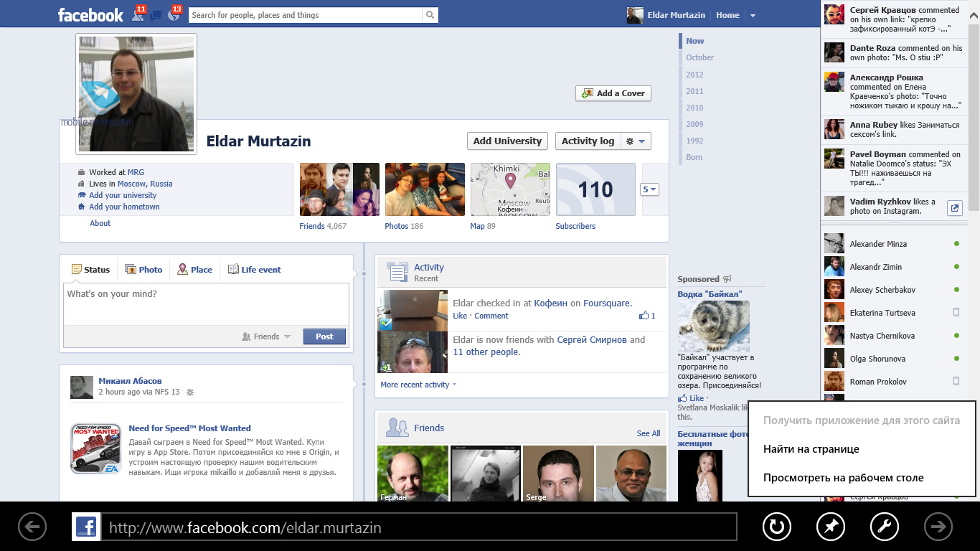The image size is (980, 551).
Task: Open chat with Alexander Minza
Action: (893, 244)
